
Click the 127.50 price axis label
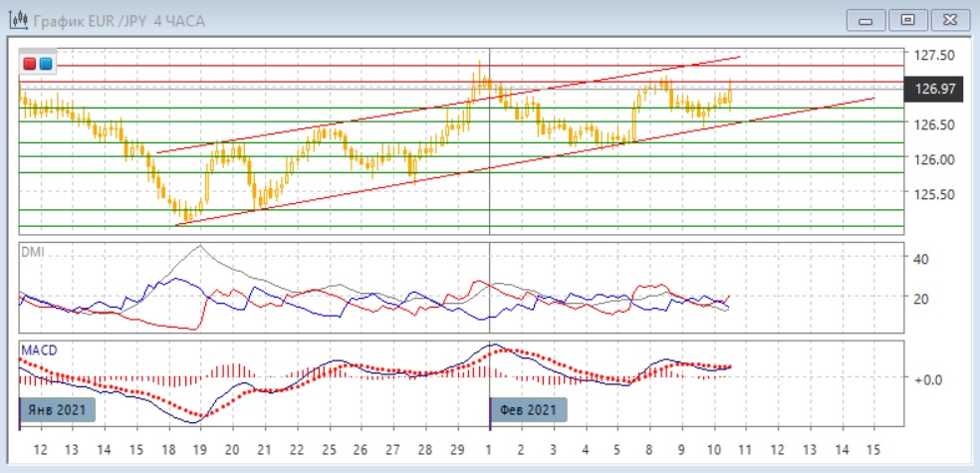click(x=934, y=55)
